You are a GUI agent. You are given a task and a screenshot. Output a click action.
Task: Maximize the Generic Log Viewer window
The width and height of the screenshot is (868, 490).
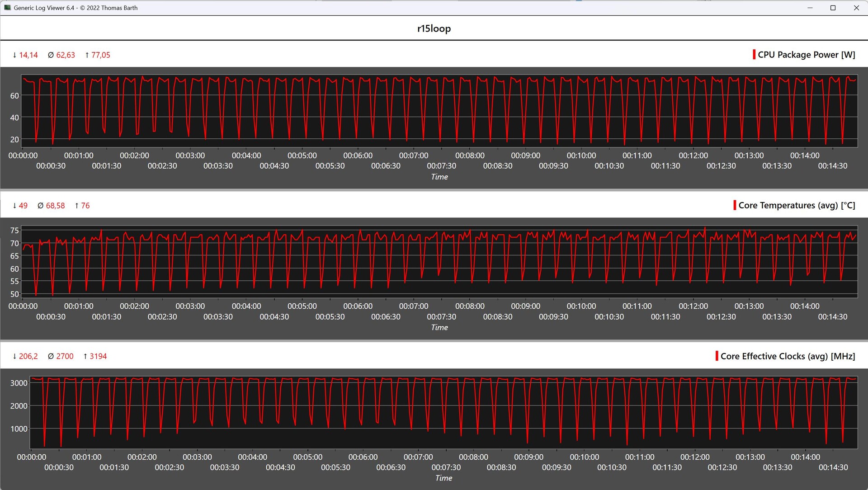833,8
